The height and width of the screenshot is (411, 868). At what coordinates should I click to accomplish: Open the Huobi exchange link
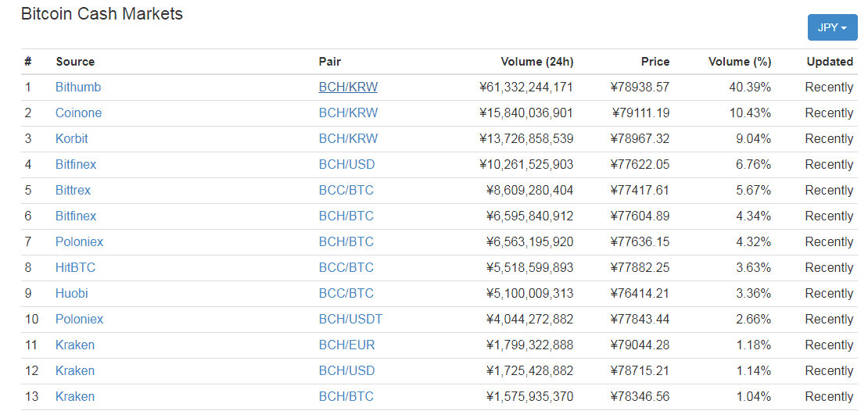[x=71, y=293]
